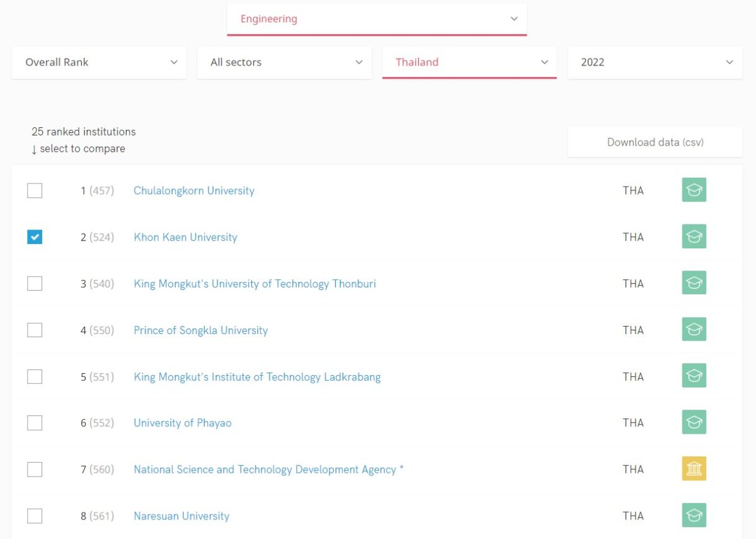Click rank text "2 (524)"
This screenshot has height=539, width=756.
(97, 237)
